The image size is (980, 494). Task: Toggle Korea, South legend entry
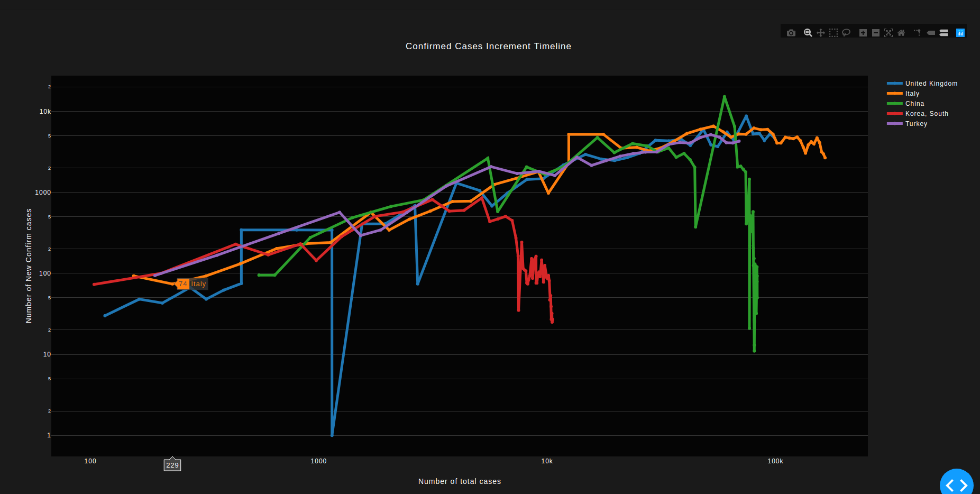(x=926, y=114)
